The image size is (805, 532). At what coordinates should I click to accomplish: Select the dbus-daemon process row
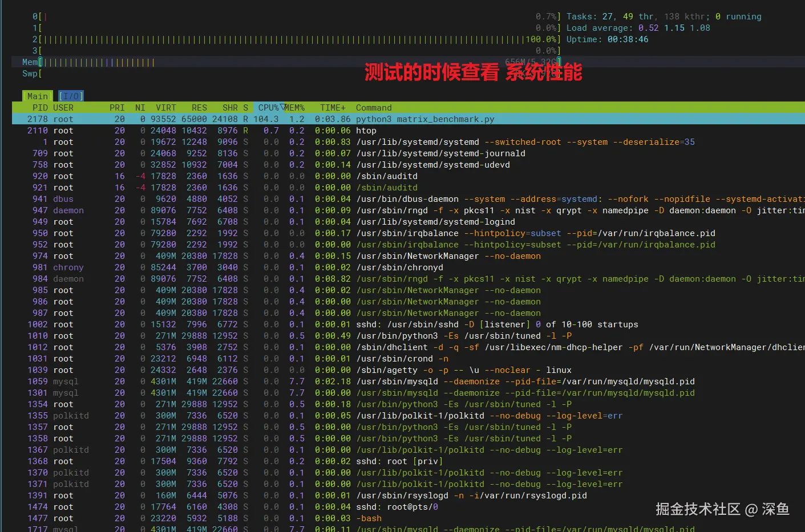coord(408,199)
